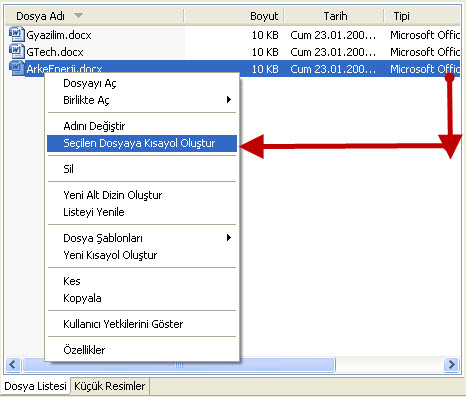Expand the Birlikte Aç submenu

pos(142,100)
